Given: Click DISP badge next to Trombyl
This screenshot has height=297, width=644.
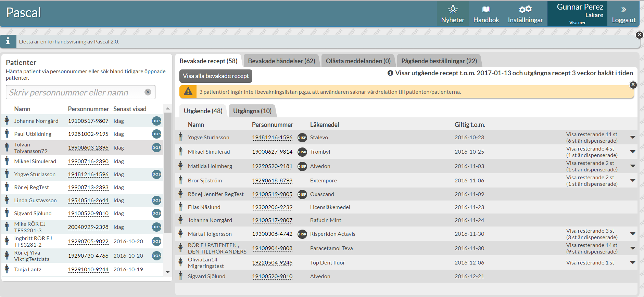Looking at the screenshot, I should (x=302, y=152).
